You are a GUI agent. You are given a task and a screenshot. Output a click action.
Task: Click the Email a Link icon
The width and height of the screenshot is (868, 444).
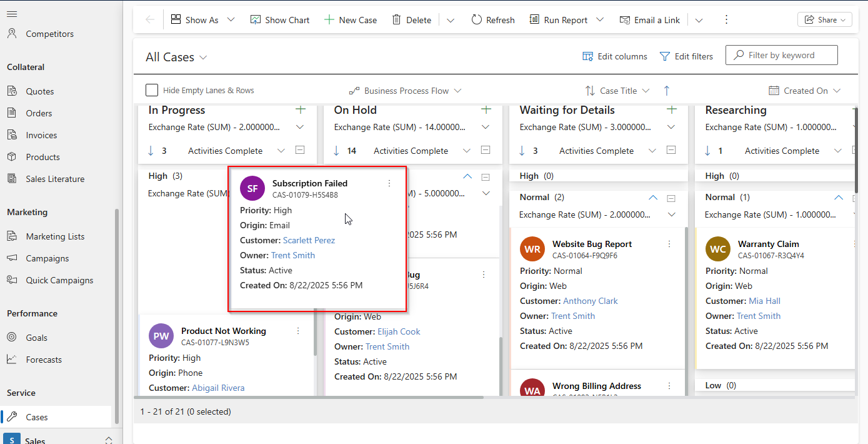pos(650,19)
